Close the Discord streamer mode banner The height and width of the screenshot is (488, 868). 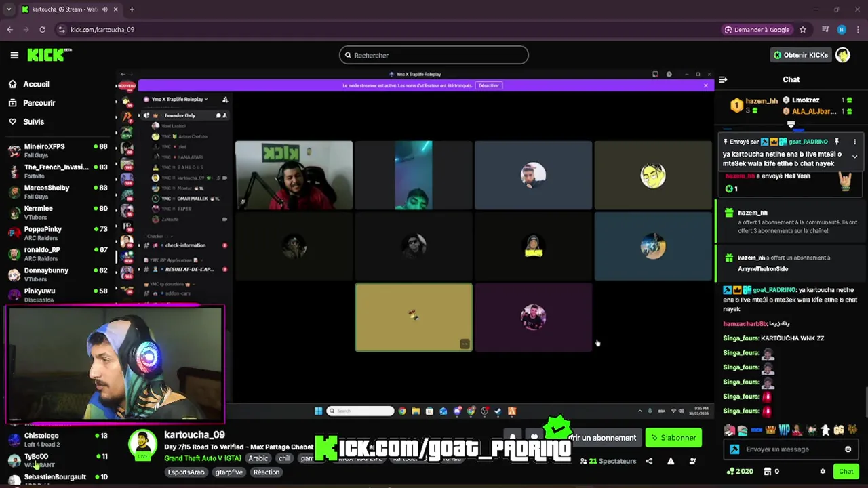point(705,85)
